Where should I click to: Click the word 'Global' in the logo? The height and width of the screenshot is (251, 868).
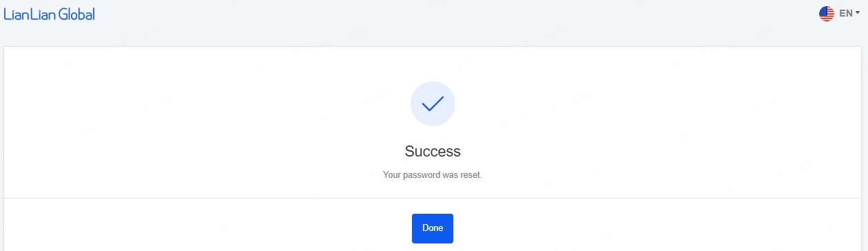coord(77,14)
